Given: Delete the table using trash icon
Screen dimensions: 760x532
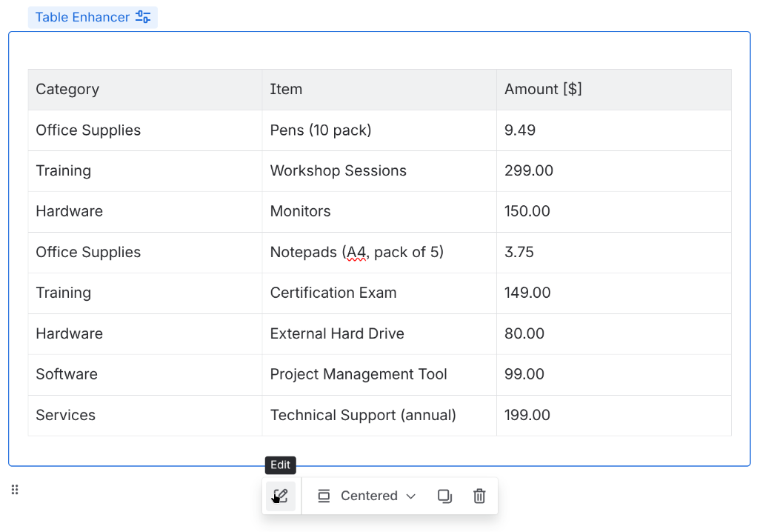Looking at the screenshot, I should [x=479, y=496].
